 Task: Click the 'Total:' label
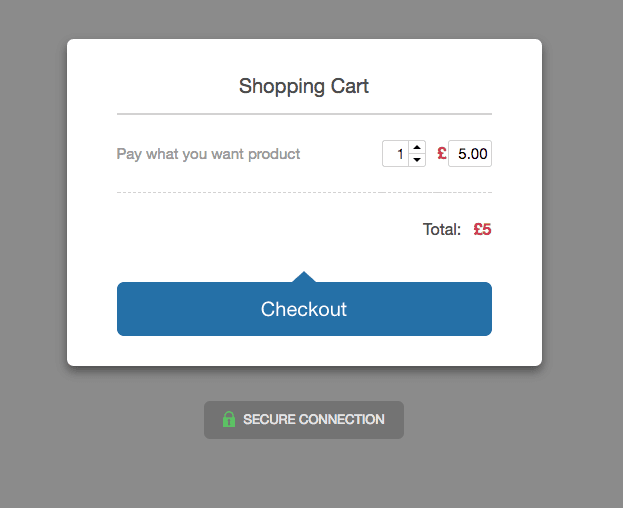(x=442, y=230)
